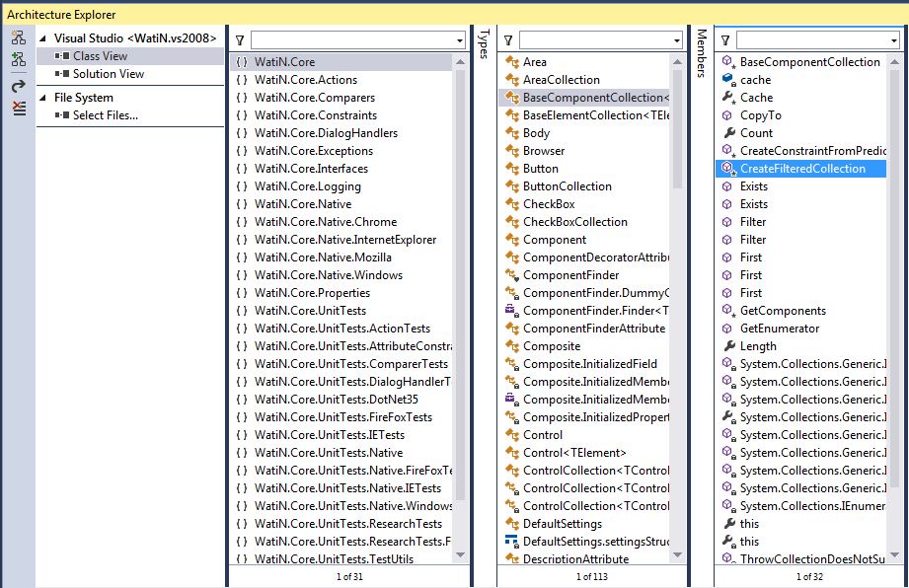
Task: Click the class icon beside ComponentFinder.Finder<T
Action: [x=512, y=311]
